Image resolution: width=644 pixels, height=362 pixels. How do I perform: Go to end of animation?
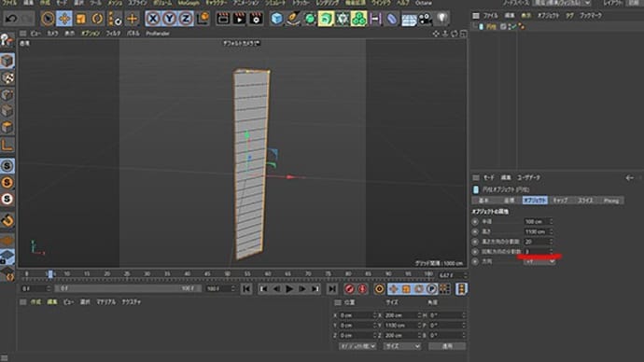click(332, 289)
